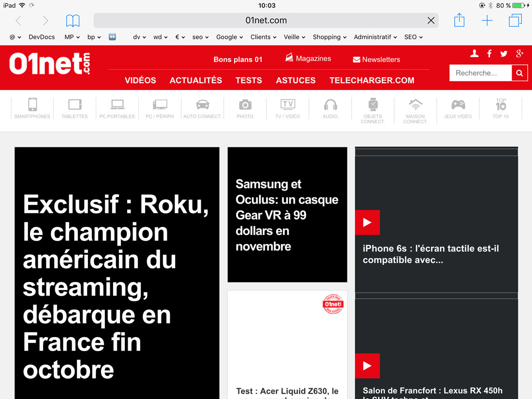
Task: Open the Newsletters link
Action: click(376, 59)
